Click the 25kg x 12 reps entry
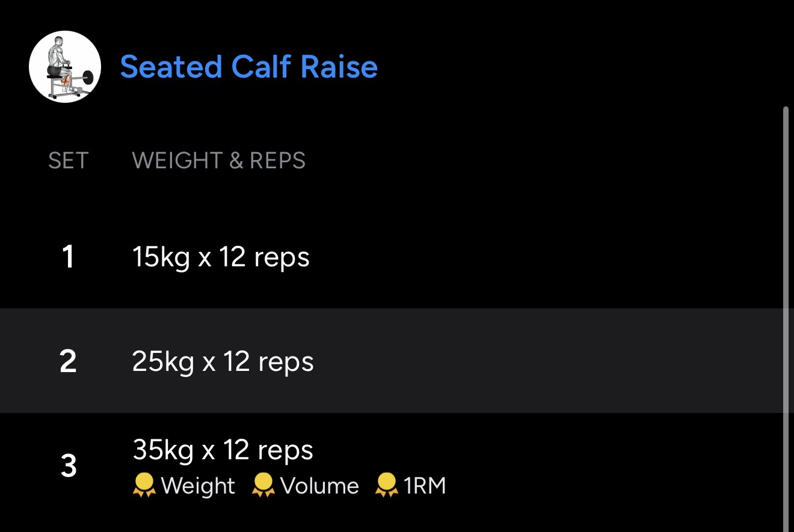 coord(223,362)
